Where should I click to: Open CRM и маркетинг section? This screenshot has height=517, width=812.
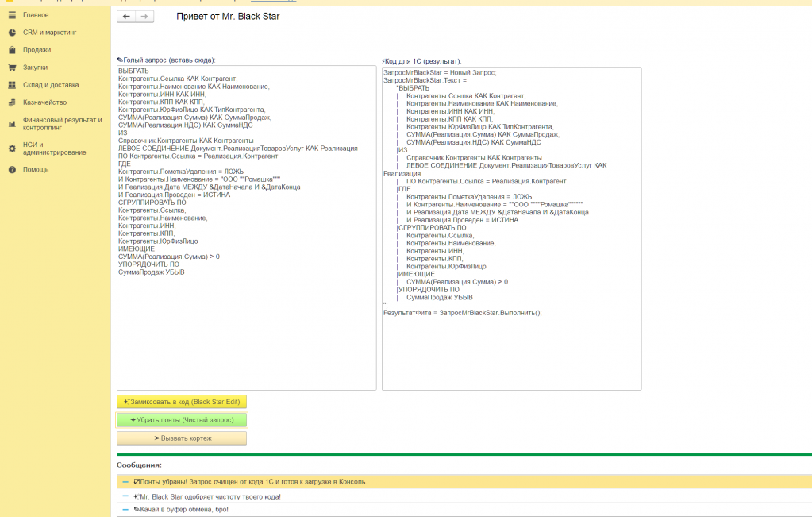[50, 33]
